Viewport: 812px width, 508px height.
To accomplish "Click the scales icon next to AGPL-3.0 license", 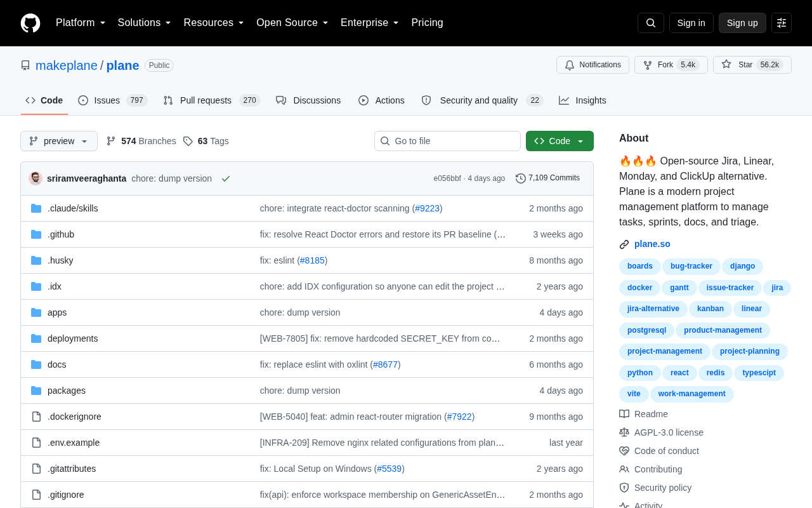I will pos(624,432).
